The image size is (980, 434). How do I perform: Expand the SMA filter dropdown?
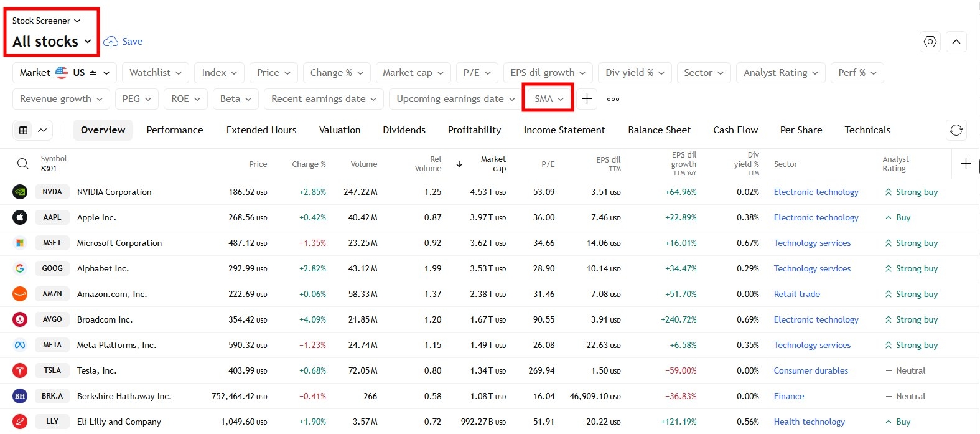[548, 99]
